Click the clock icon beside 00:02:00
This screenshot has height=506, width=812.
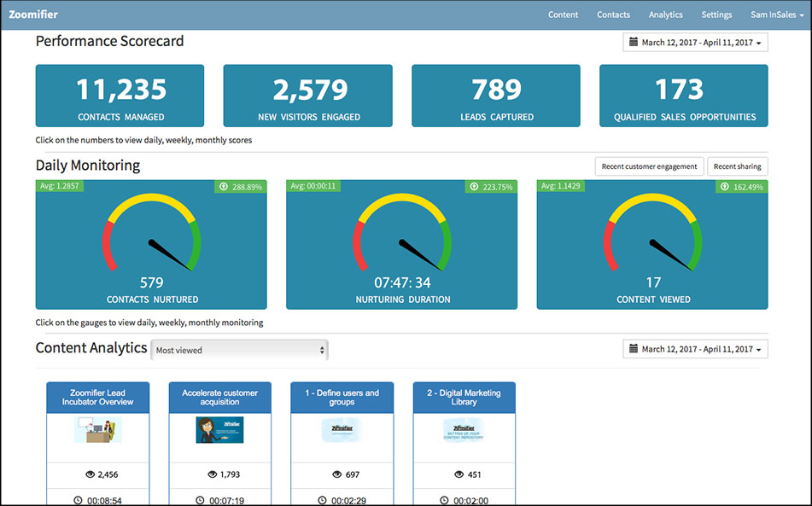click(445, 500)
